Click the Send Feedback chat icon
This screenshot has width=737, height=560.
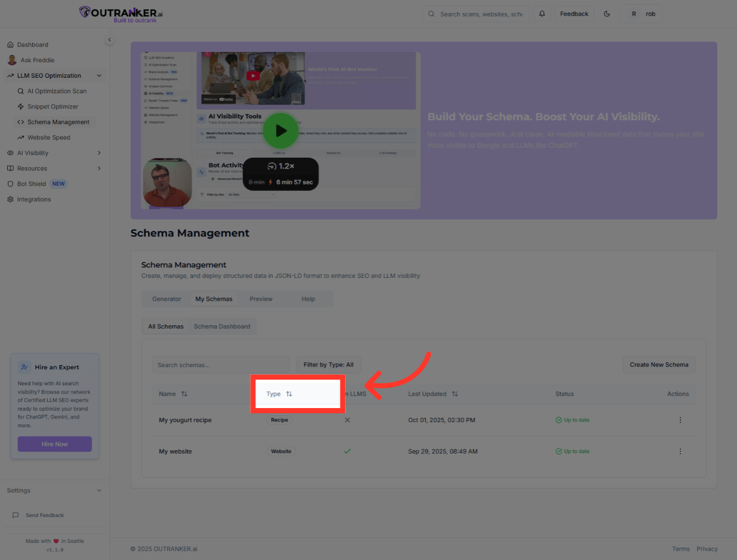point(16,515)
